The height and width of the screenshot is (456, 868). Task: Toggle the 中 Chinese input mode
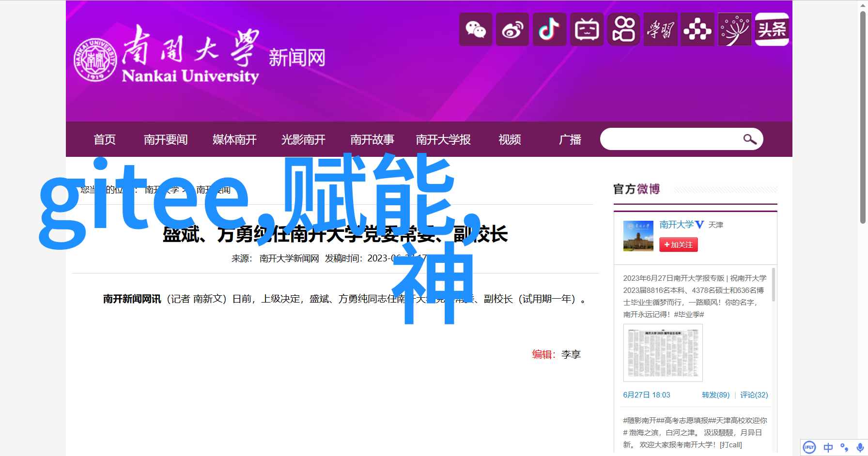[x=828, y=447]
